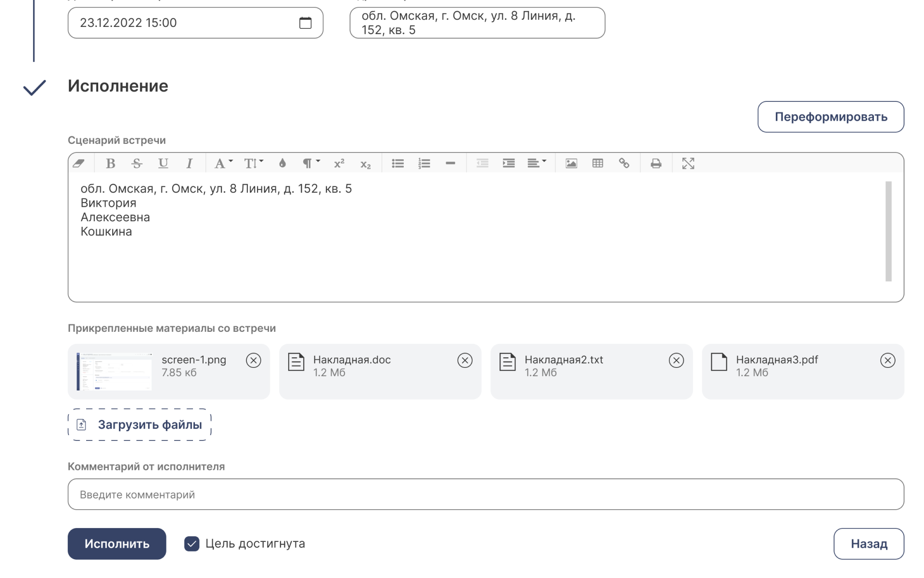Image resolution: width=924 pixels, height=578 pixels.
Task: Open the font size dropdown
Action: coord(253,163)
